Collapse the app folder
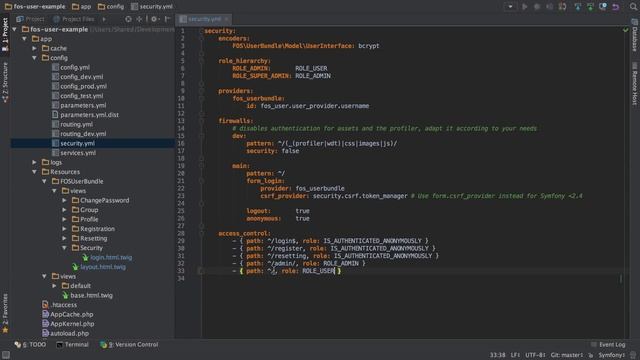The height and width of the screenshot is (360, 640). click(24, 39)
